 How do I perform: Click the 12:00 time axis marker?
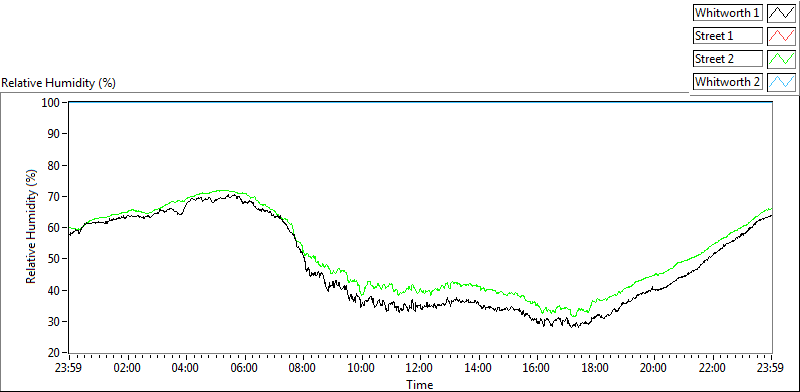pyautogui.click(x=420, y=368)
